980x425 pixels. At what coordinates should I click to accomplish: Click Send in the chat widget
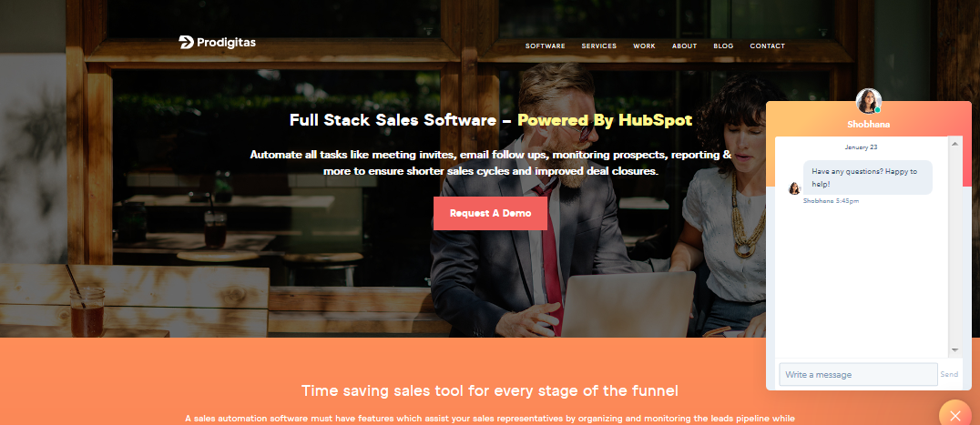(x=949, y=374)
